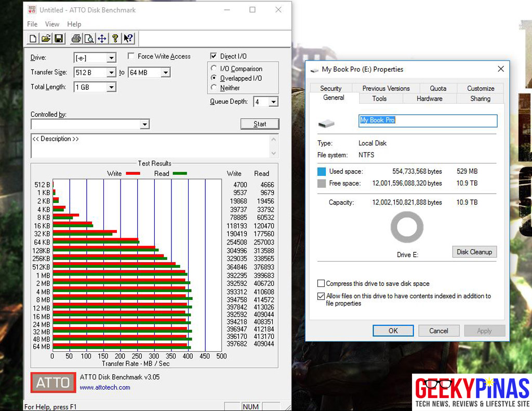Click OK in the Properties dialog
The image size is (532, 411).
393,331
